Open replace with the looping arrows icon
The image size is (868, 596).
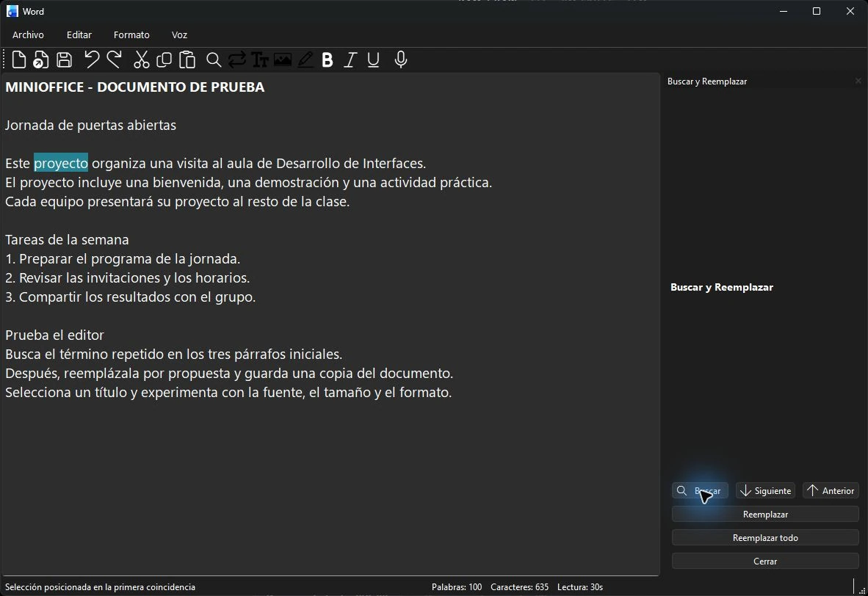[x=237, y=59]
